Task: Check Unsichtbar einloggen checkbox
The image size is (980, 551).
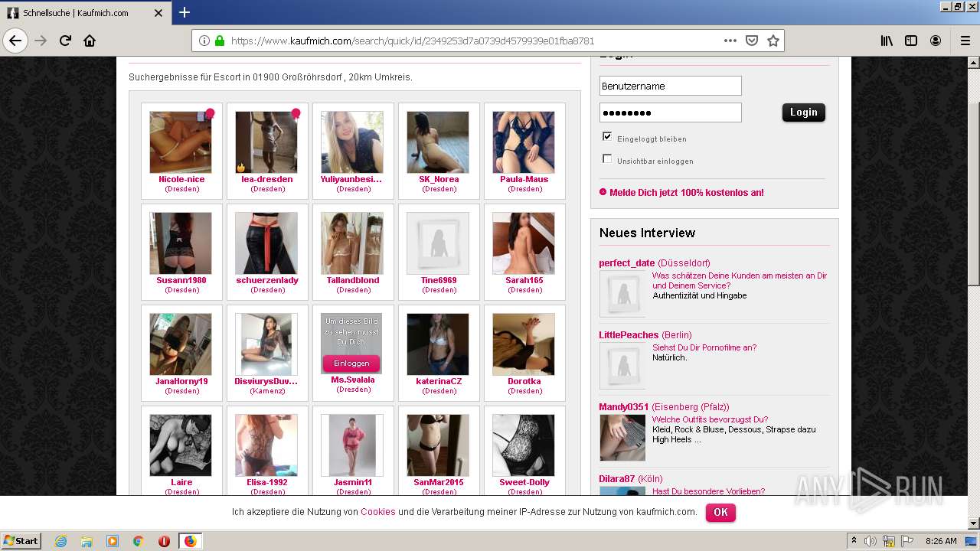Action: pos(607,158)
